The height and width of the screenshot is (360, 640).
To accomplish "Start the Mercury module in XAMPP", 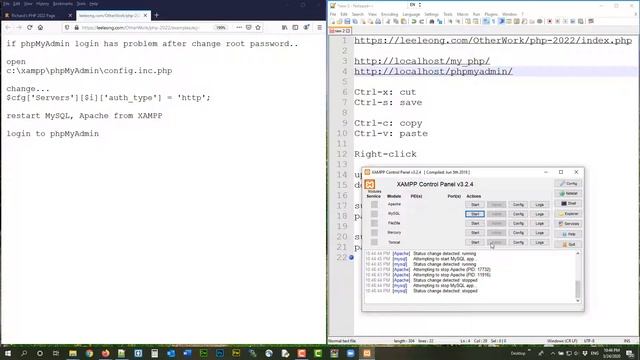I will coord(475,233).
